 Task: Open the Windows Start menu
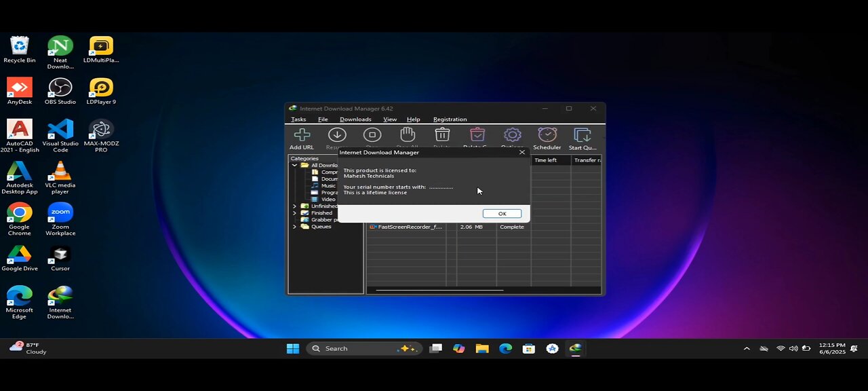pyautogui.click(x=293, y=348)
